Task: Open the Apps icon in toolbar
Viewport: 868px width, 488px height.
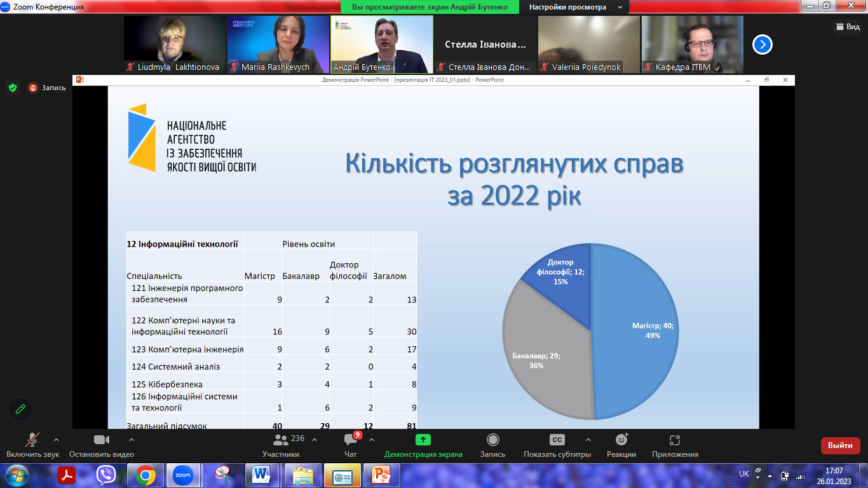Action: pos(675,440)
